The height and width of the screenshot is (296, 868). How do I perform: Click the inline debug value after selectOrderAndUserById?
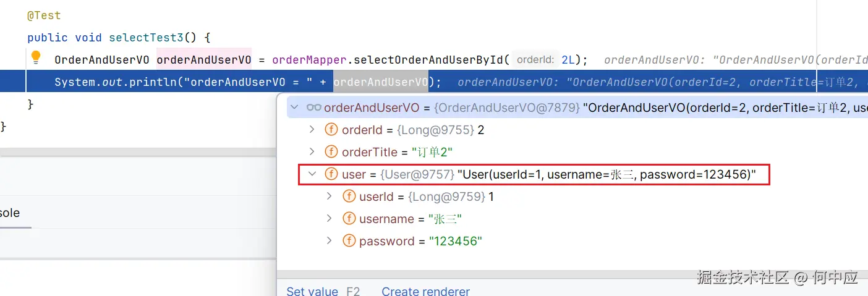[736, 60]
